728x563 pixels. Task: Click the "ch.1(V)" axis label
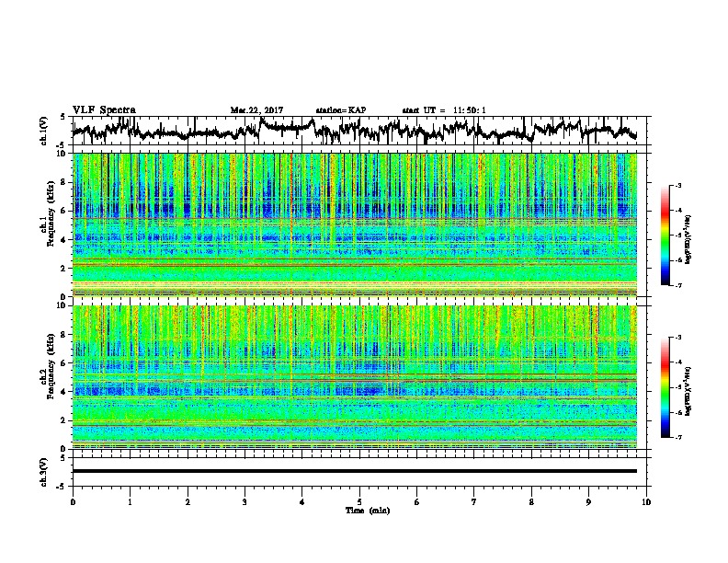(44, 131)
